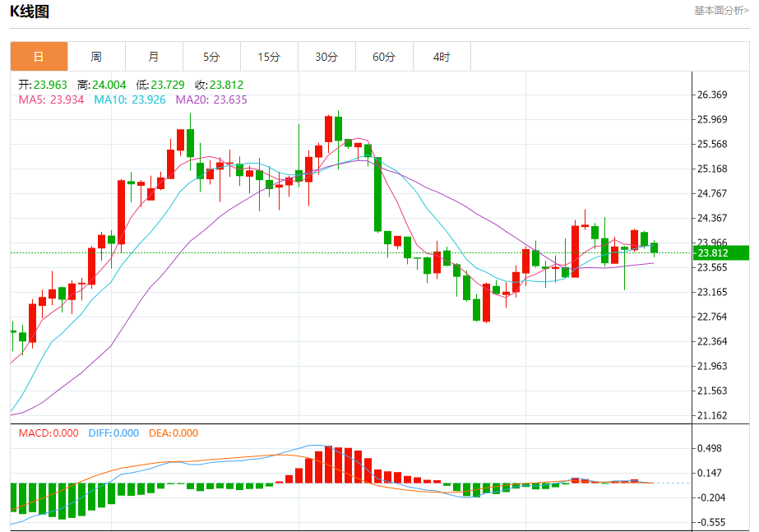Click the 收:23.812 close price value
The width and height of the screenshot is (759, 532).
pyautogui.click(x=220, y=85)
